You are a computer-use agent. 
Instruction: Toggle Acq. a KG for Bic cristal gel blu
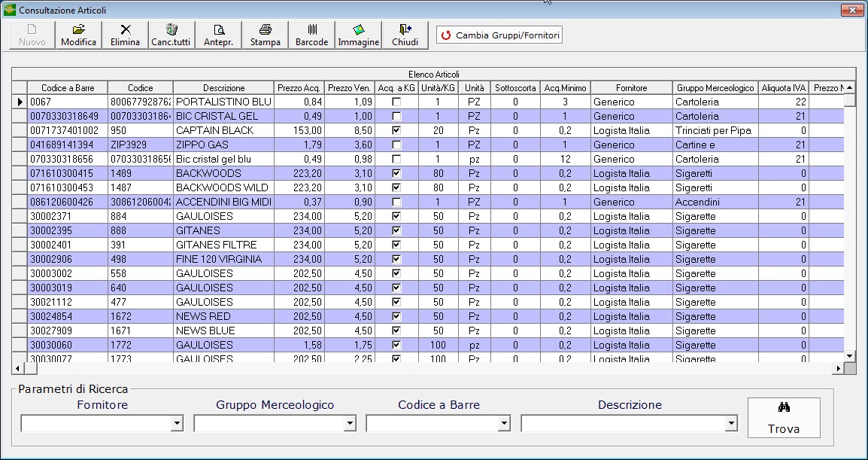click(396, 159)
